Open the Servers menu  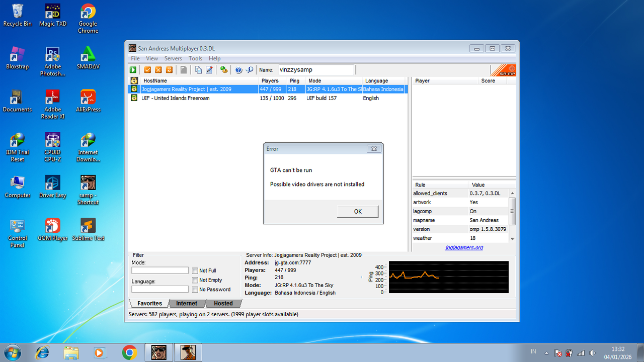[173, 58]
